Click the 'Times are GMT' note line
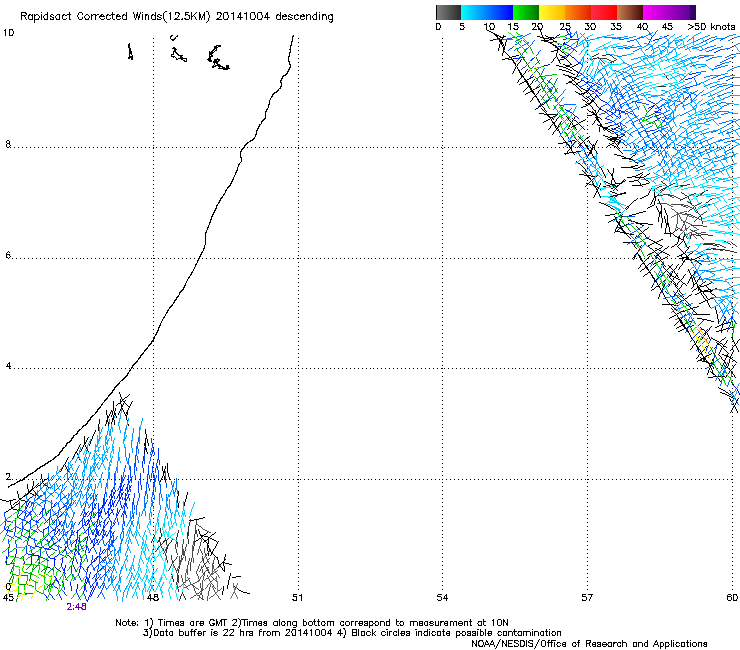Screen dimensions: 740x650 (x=312, y=623)
